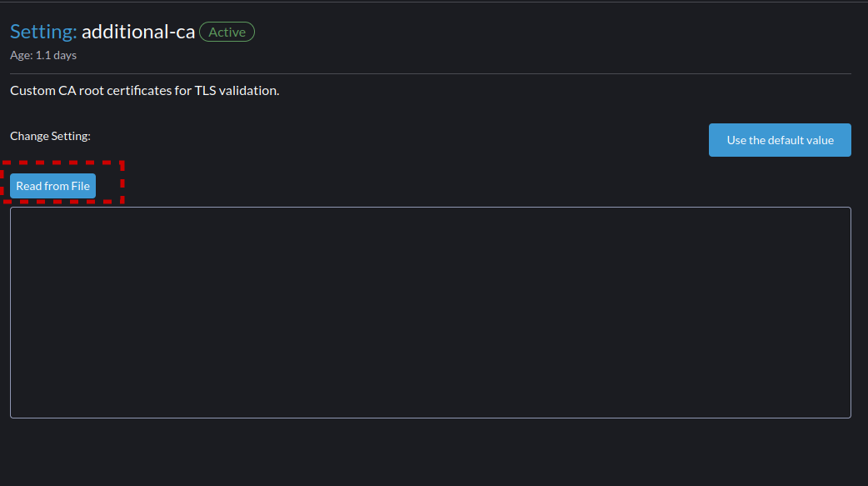This screenshot has width=868, height=486.
Task: Click the words TLS validation in description
Action: (237, 90)
